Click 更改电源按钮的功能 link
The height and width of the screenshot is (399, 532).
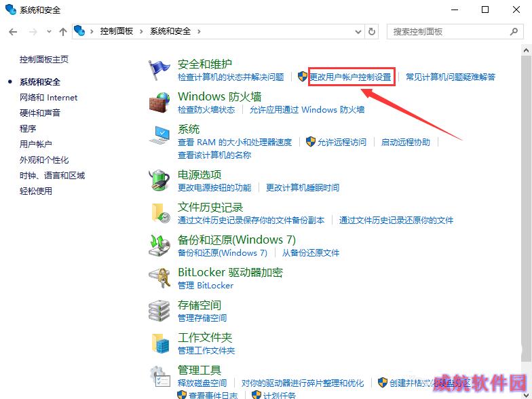coord(214,187)
